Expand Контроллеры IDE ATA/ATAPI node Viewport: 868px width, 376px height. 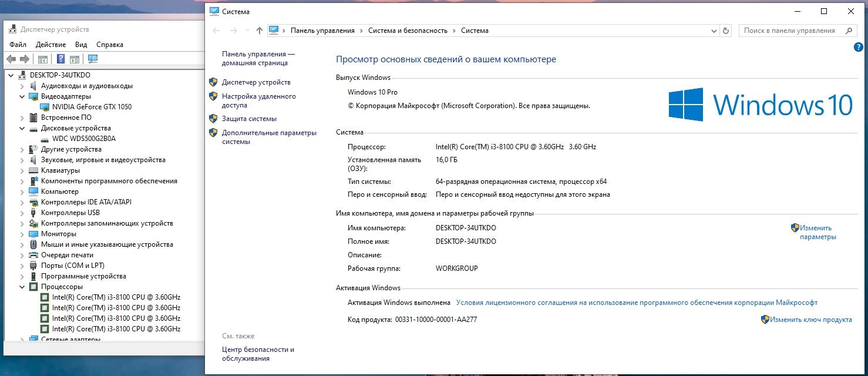[22, 202]
